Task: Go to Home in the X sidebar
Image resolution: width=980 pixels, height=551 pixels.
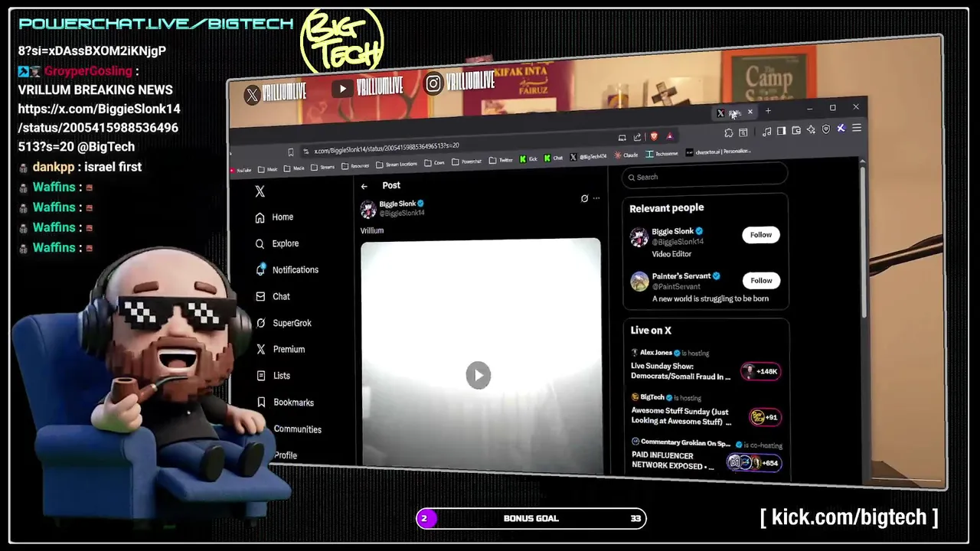Action: click(x=274, y=217)
